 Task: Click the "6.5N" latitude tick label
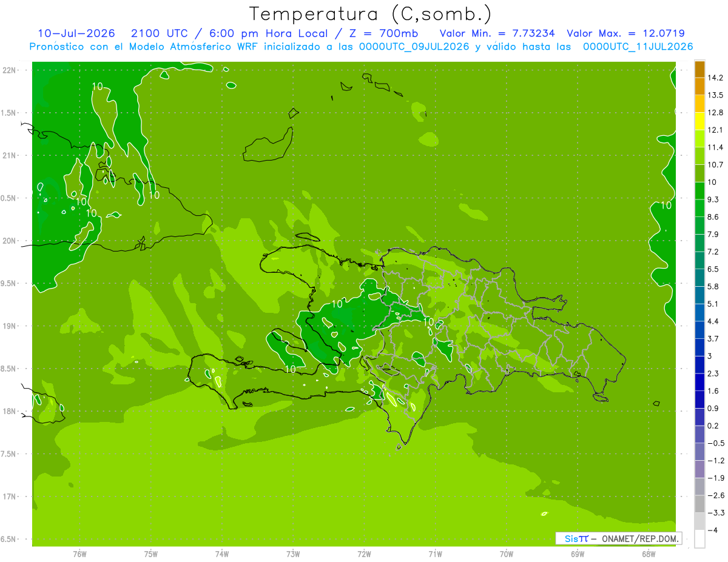[9, 539]
